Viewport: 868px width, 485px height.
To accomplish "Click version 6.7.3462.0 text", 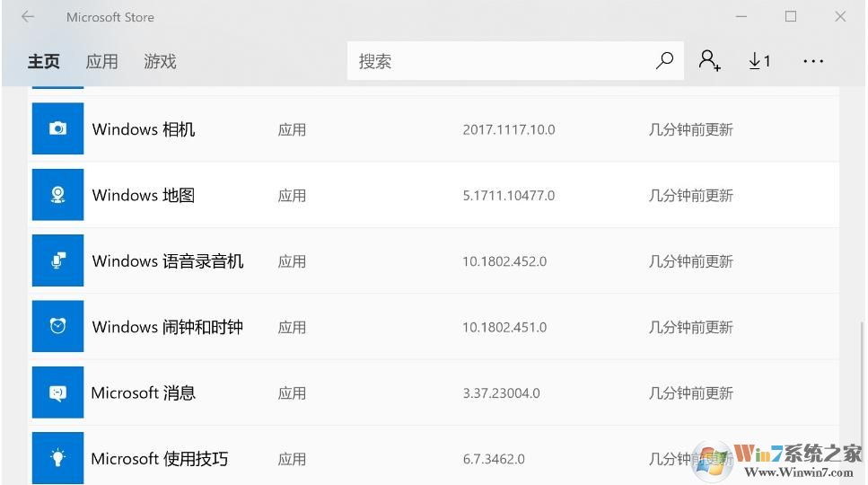I will click(x=494, y=459).
